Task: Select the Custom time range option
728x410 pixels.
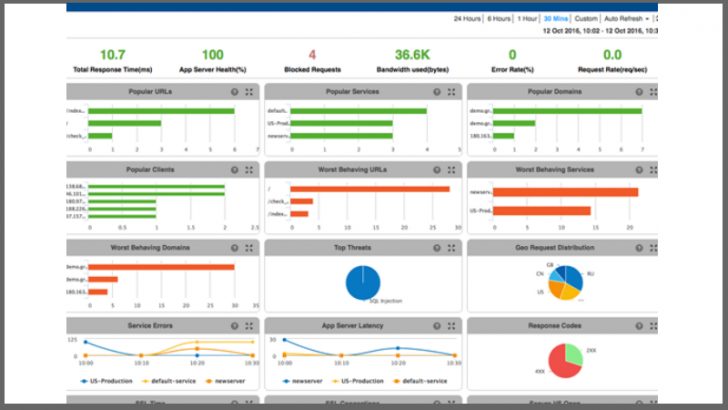Action: click(586, 19)
